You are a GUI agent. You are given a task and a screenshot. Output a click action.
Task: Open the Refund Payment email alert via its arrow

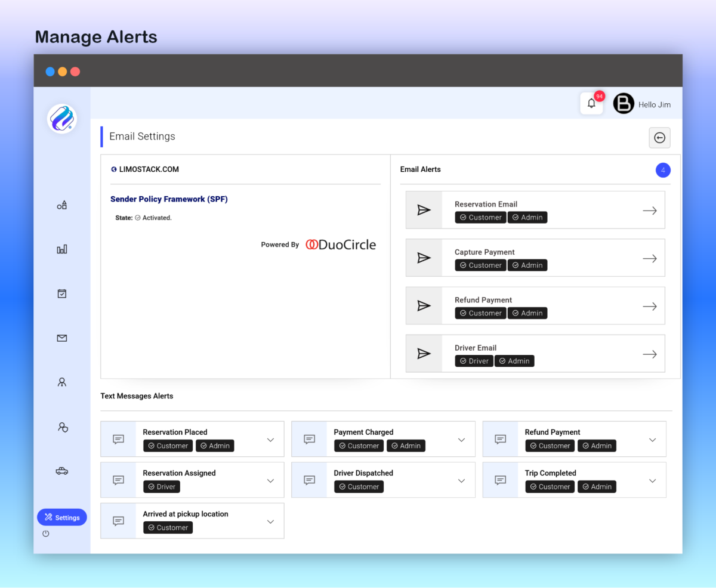click(649, 305)
